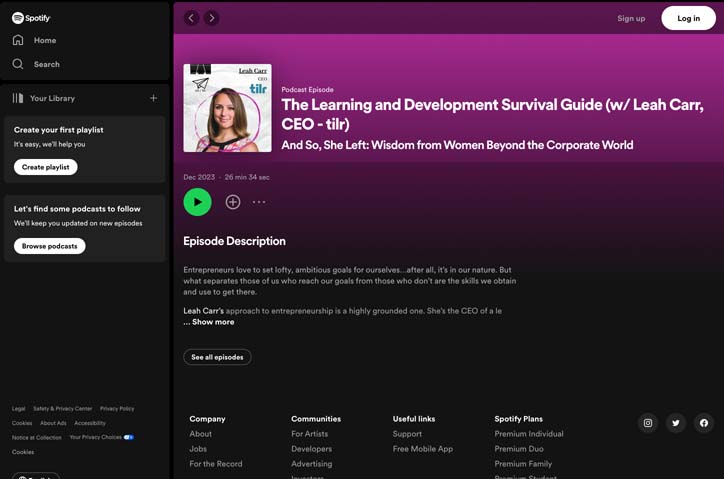This screenshot has height=479, width=724.
Task: Open Your Privacy Choices link
Action: click(x=96, y=437)
